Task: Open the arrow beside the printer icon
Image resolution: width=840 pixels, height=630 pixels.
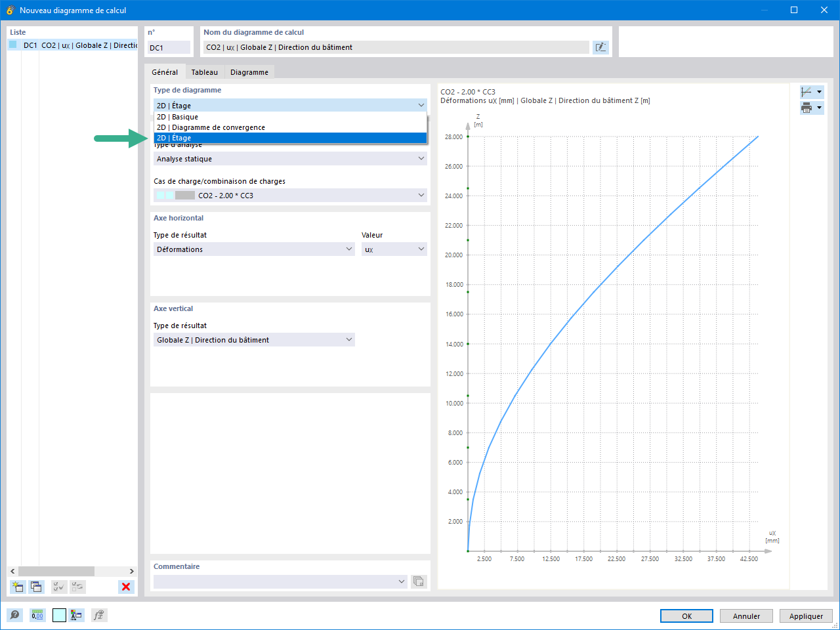Action: coord(819,108)
